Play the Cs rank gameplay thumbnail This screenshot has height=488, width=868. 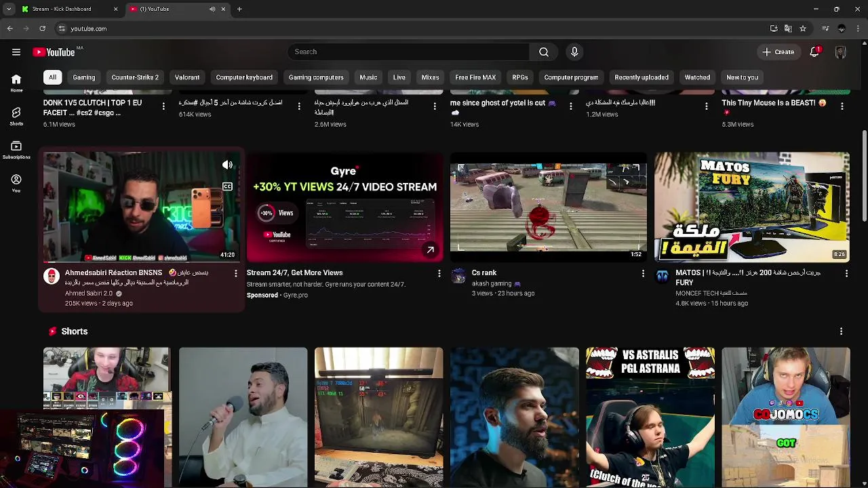click(549, 207)
